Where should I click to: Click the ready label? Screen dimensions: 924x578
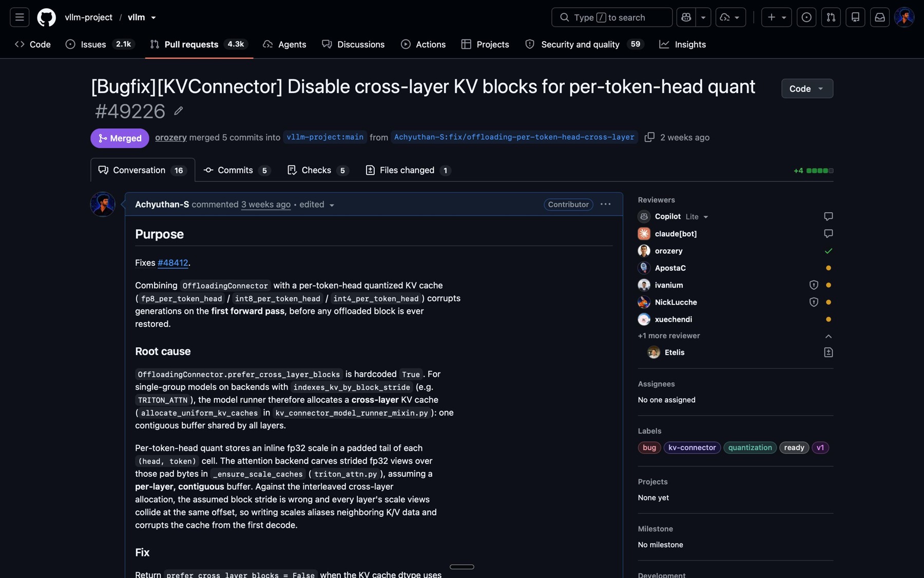pyautogui.click(x=794, y=448)
